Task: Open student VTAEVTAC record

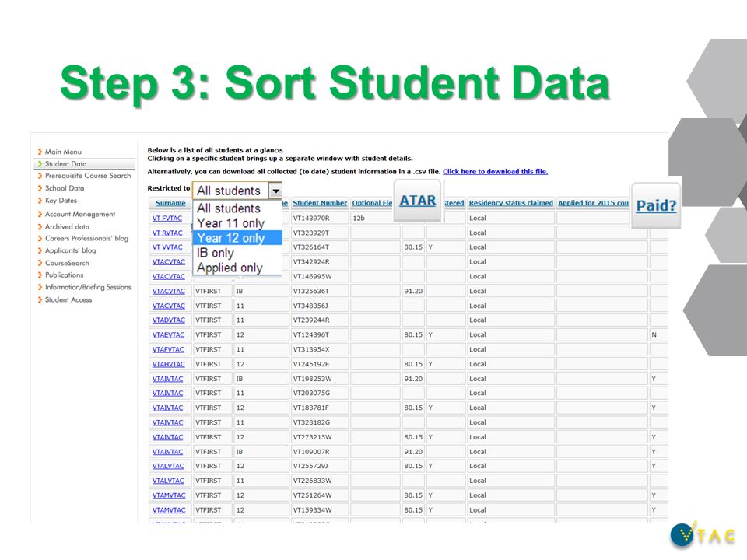Action: click(168, 334)
